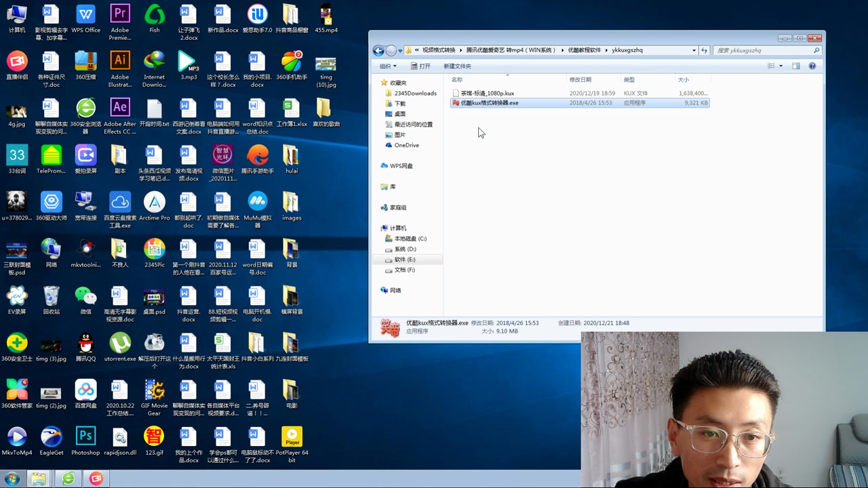
Task: Open the utorrent.exe desktop icon
Action: pyautogui.click(x=120, y=346)
